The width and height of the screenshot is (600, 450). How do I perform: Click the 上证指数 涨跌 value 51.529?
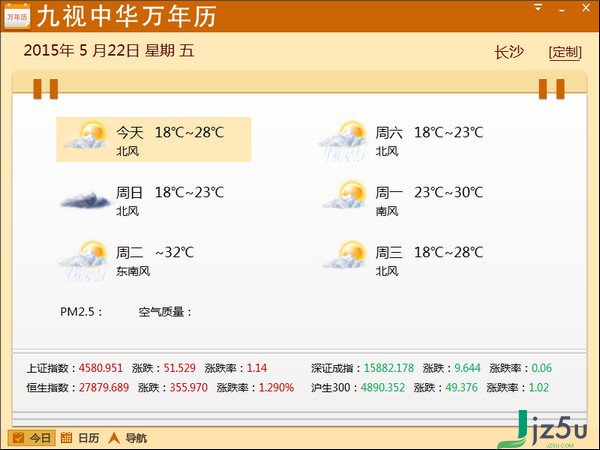pos(179,368)
